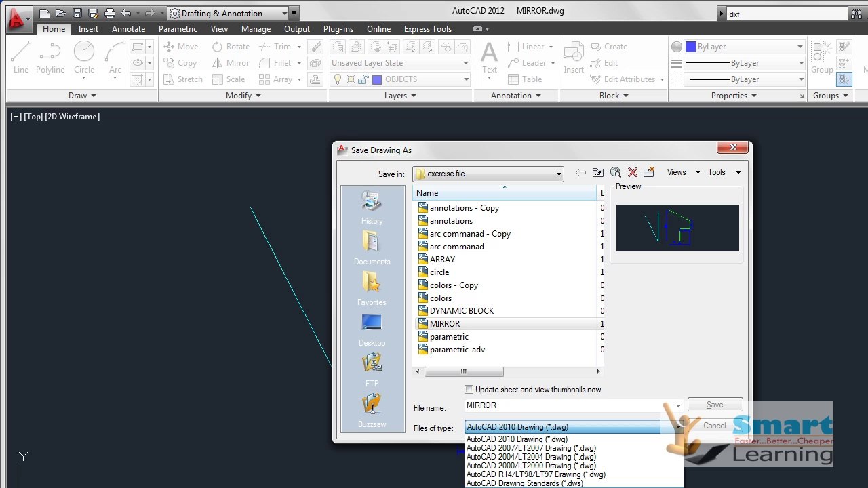Image resolution: width=868 pixels, height=488 pixels.
Task: Click the binoculars search icon
Action: (x=856, y=14)
